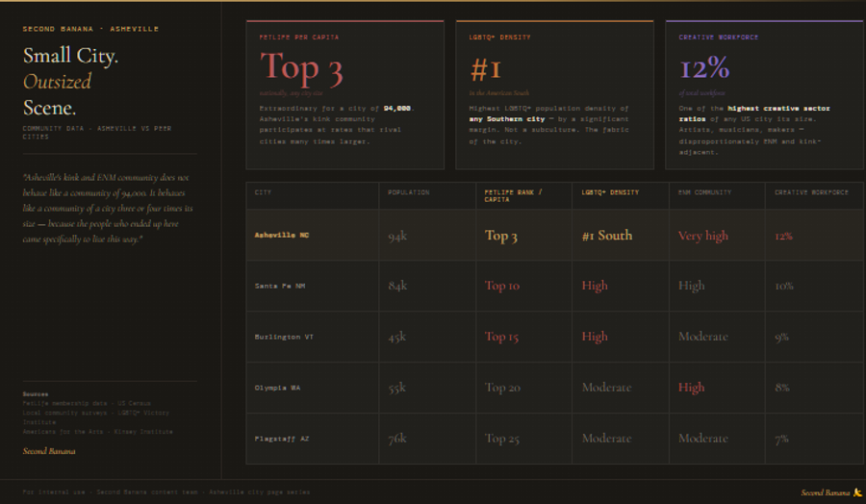Click the 'Sources' heading in the sidebar
Screen dimensions: 866x504
[36, 394]
